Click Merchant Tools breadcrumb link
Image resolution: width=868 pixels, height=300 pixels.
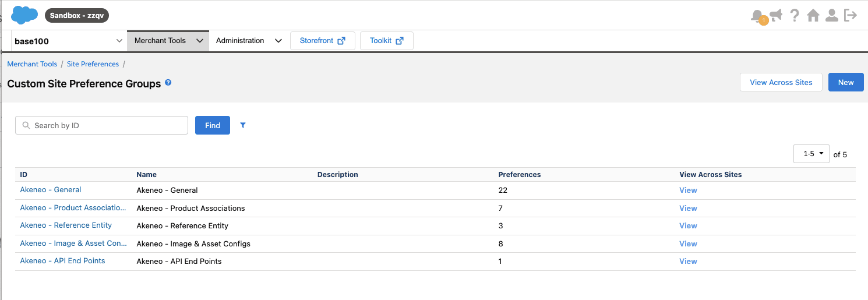coord(32,64)
